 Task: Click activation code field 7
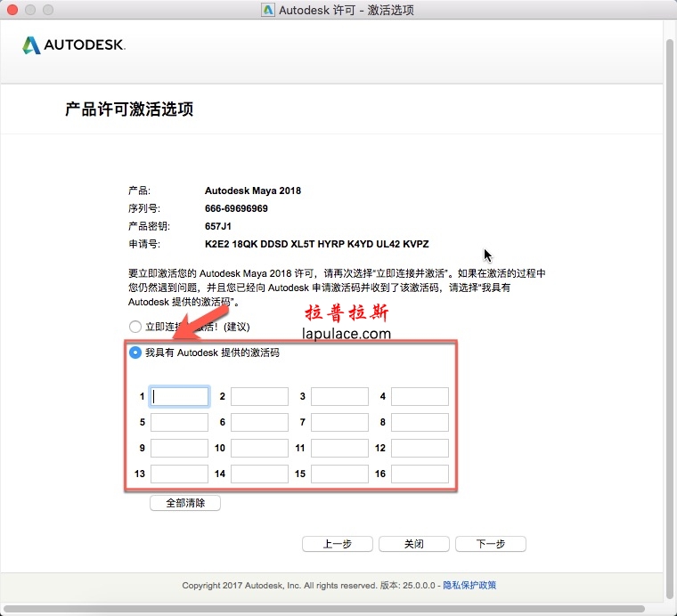tap(339, 422)
